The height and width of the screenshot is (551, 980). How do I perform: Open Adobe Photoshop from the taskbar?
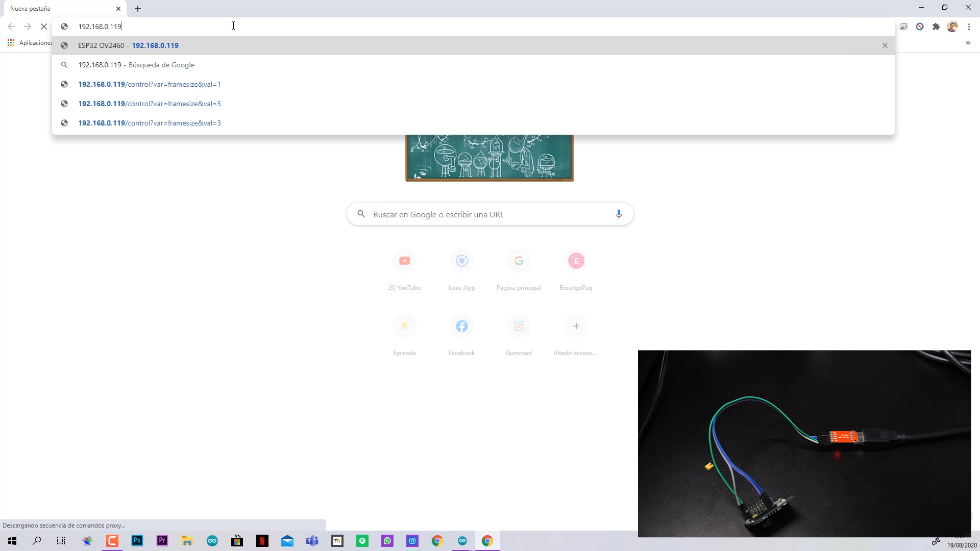coord(137,540)
